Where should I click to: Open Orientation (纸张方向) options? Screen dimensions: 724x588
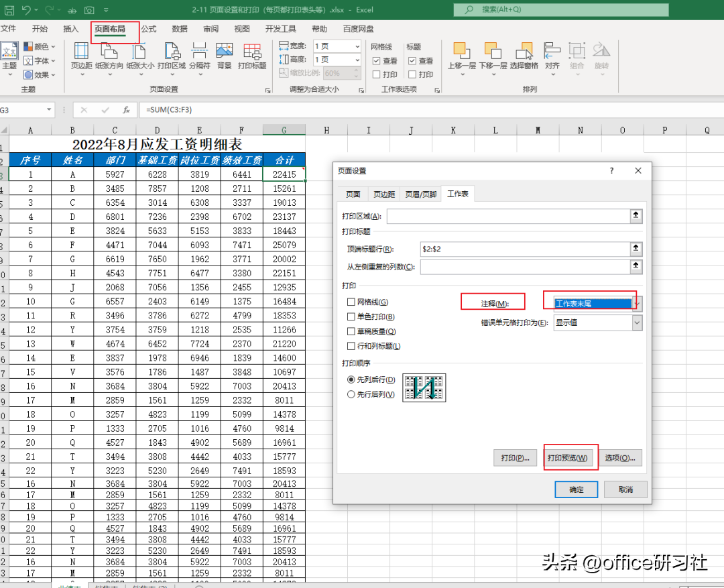pyautogui.click(x=109, y=58)
